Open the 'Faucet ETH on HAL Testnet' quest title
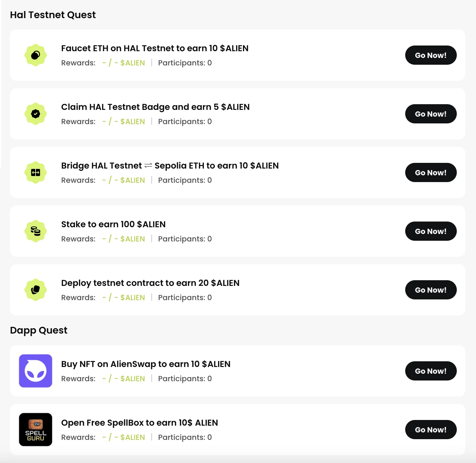The width and height of the screenshot is (476, 463). click(155, 48)
